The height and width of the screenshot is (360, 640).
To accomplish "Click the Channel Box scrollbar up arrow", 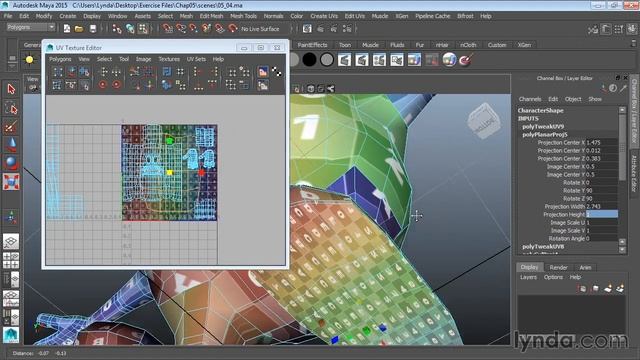I will [x=622, y=110].
